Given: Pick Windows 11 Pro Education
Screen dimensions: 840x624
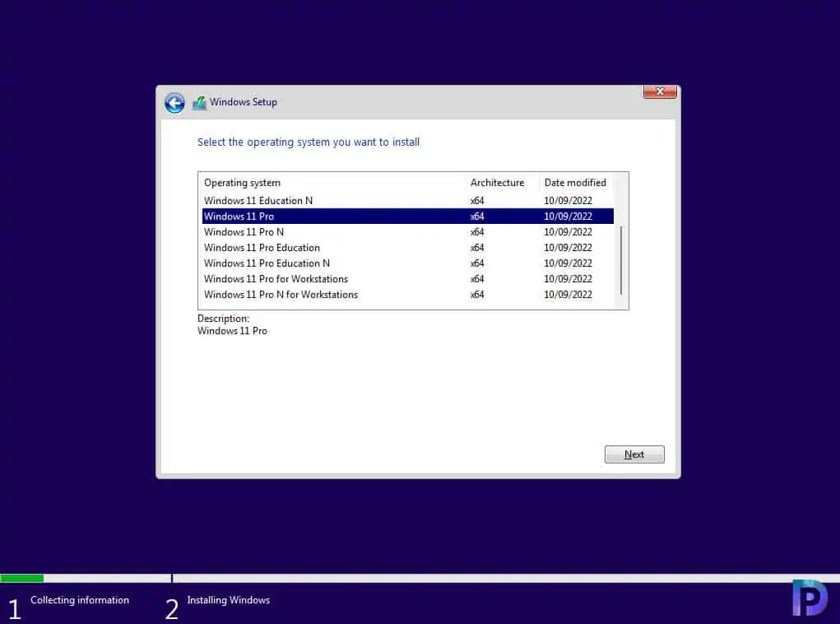Looking at the screenshot, I should (408, 248).
